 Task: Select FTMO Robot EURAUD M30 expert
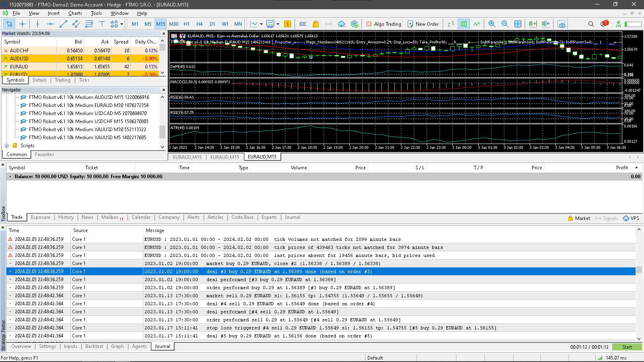pos(89,105)
